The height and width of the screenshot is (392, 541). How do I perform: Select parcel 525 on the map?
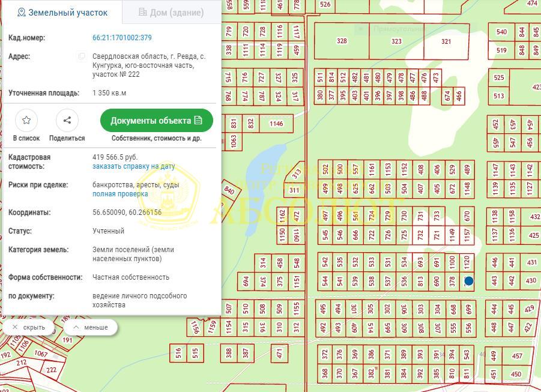499,77
